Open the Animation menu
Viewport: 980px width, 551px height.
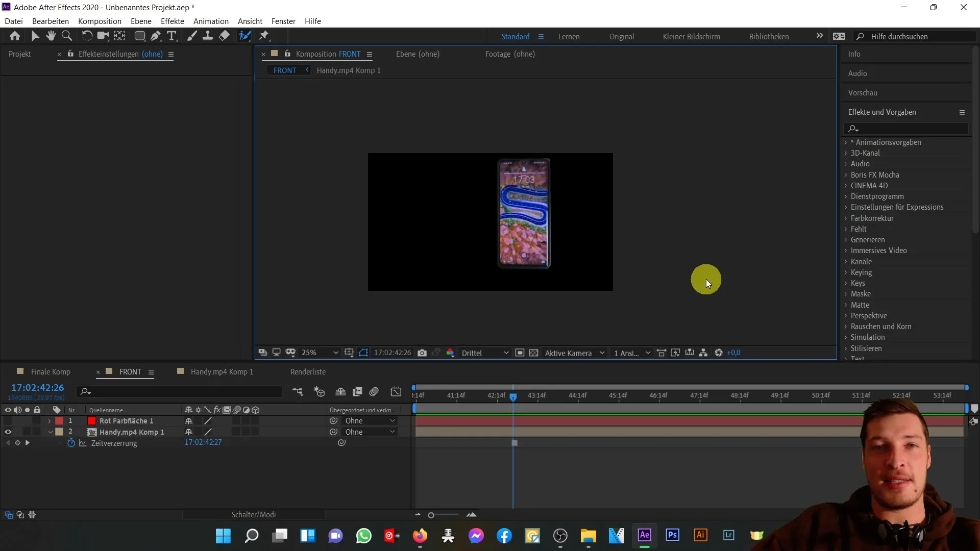pos(211,21)
